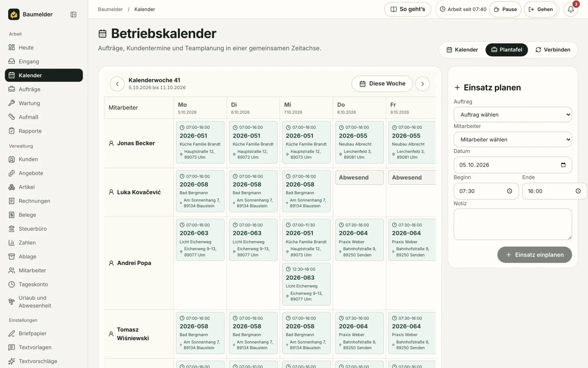The image size is (588, 368).
Task: Click the Artikel sidebar icon
Action: [12, 187]
